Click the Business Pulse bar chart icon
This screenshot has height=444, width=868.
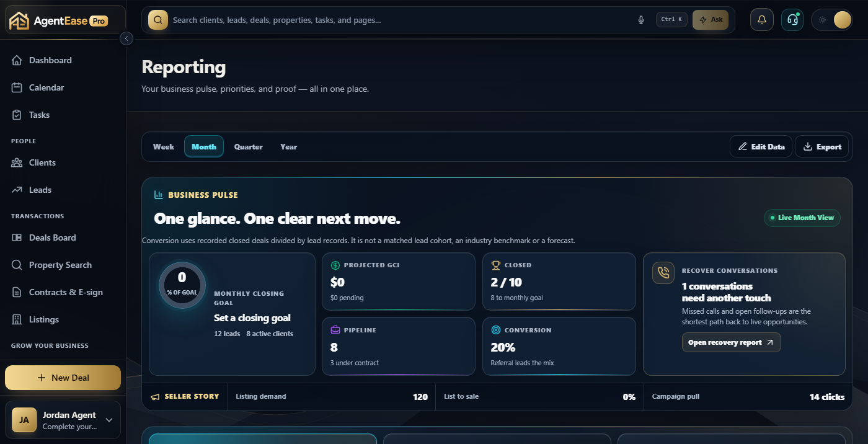pos(159,195)
